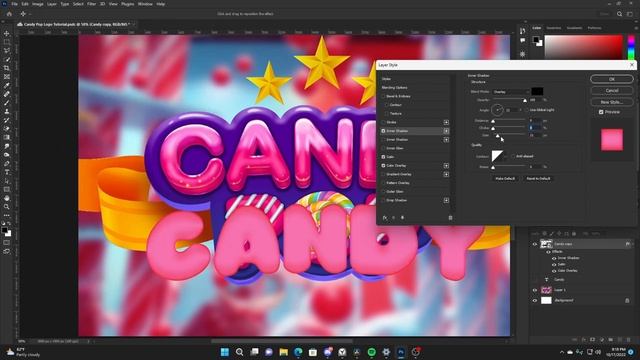
Task: Click the New Style... button
Action: pos(612,102)
